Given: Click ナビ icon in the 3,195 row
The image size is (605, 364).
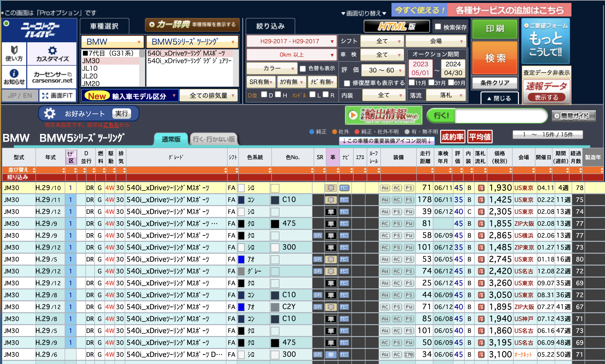Looking at the screenshot, I should [344, 343].
